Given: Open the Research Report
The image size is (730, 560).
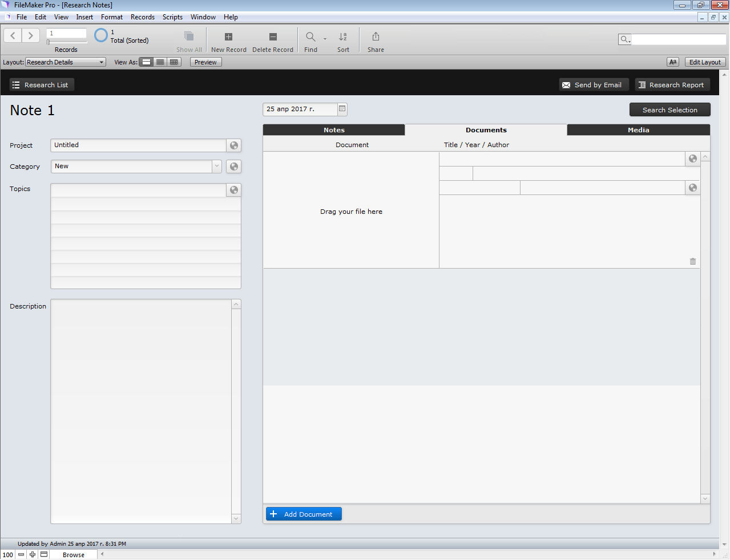Looking at the screenshot, I should pos(672,85).
